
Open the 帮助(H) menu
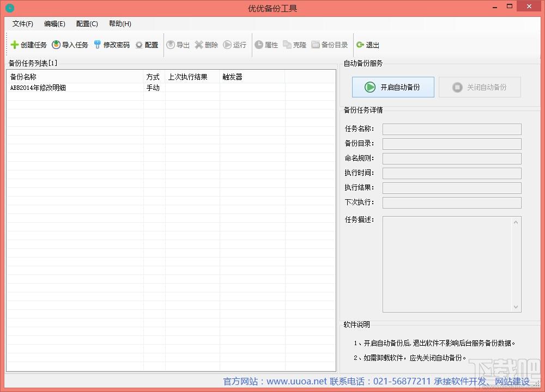120,23
